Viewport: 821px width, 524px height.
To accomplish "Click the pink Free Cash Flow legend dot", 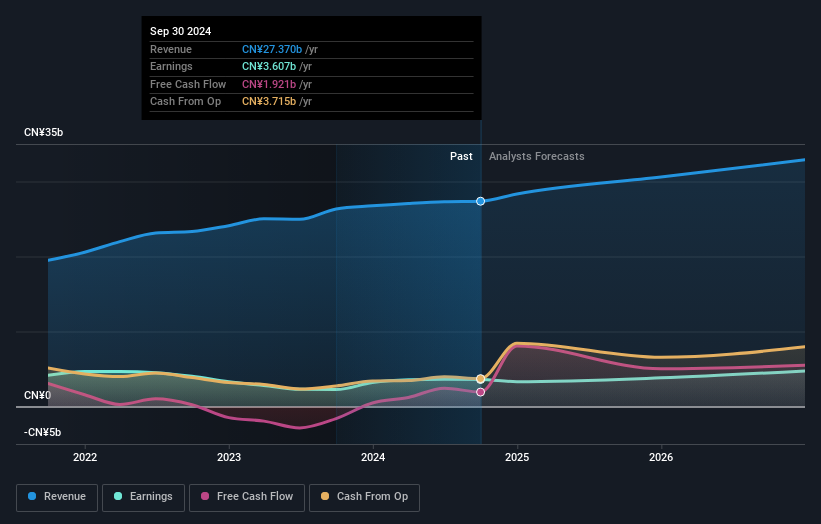I will (205, 496).
